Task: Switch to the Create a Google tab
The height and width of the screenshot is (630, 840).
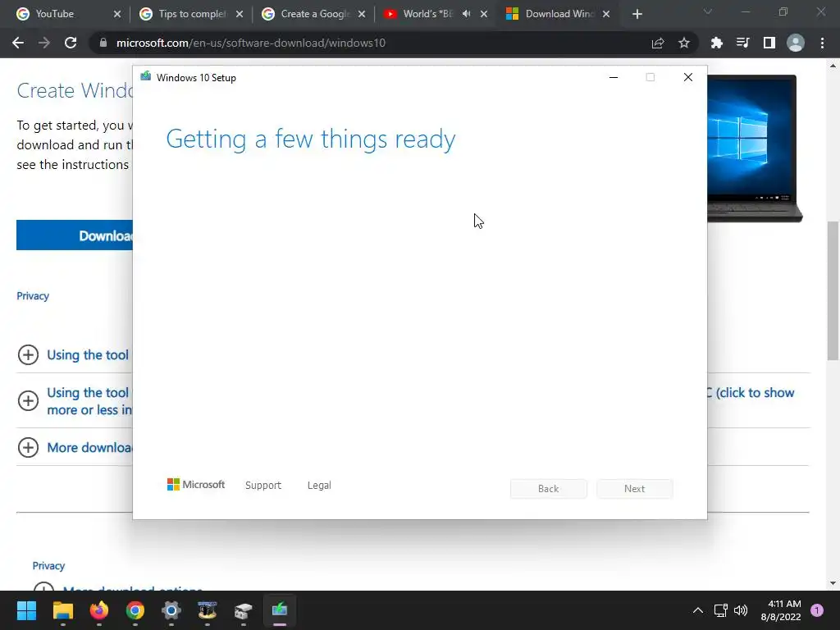Action: (x=313, y=14)
